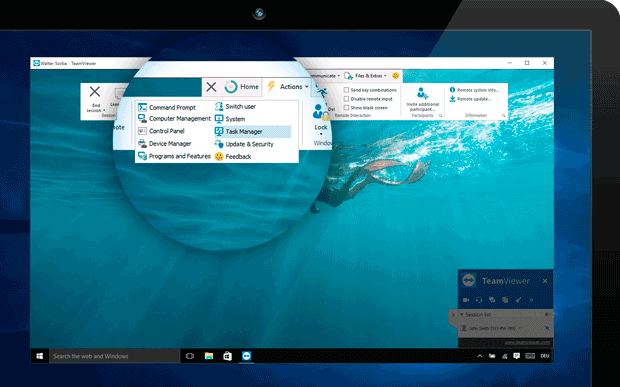Open File Explorer from the taskbar
Viewport: 620px width, 387px height.
(209, 356)
